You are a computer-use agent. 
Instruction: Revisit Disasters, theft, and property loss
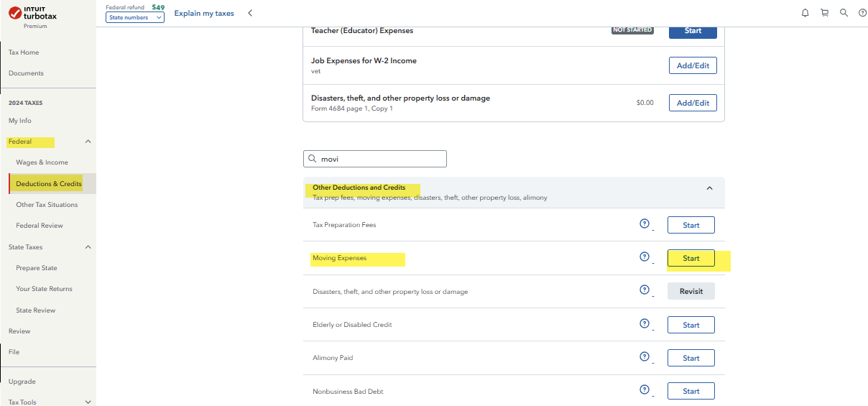point(691,291)
